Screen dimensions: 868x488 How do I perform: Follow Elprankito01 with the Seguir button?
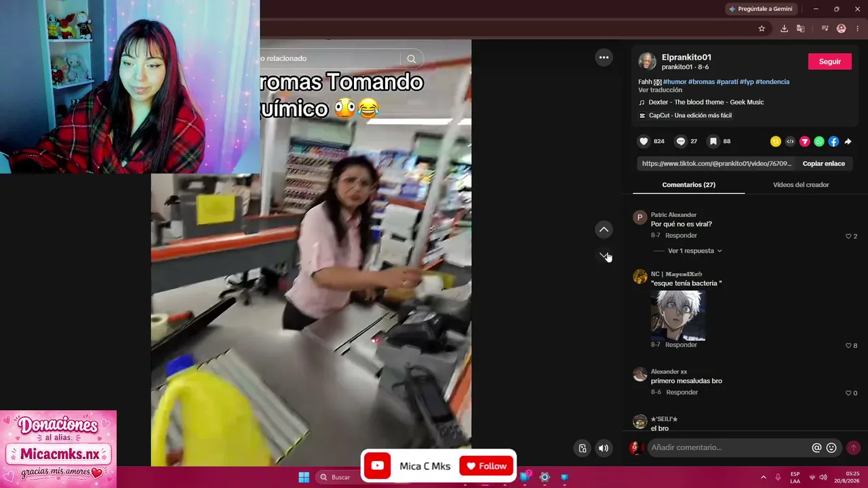click(830, 62)
